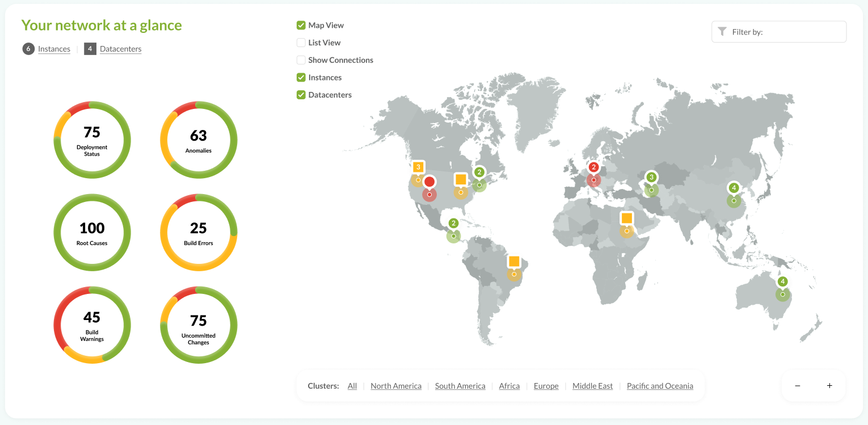Open the Anomalies donut gauge
This screenshot has width=868, height=425.
point(199,140)
